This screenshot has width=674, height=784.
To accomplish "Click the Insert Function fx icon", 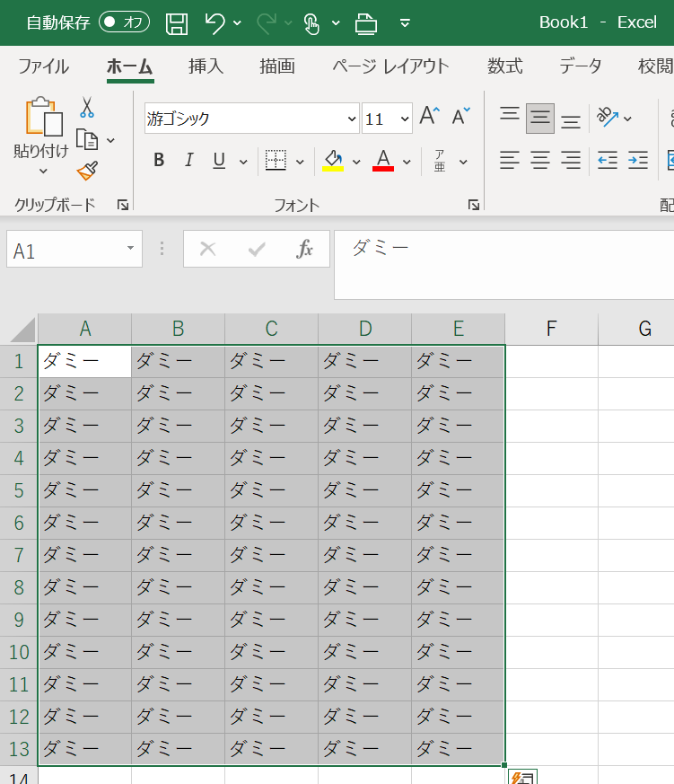I will pos(305,249).
